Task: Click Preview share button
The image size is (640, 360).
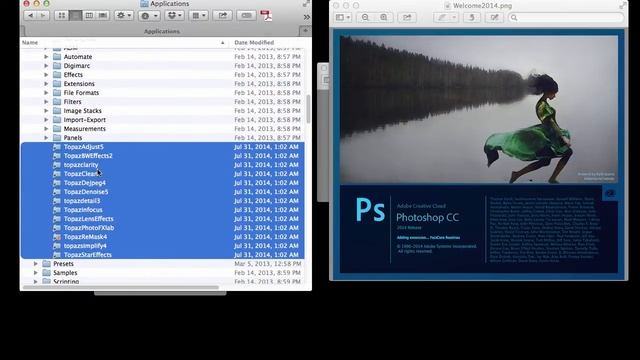Action: (x=407, y=17)
